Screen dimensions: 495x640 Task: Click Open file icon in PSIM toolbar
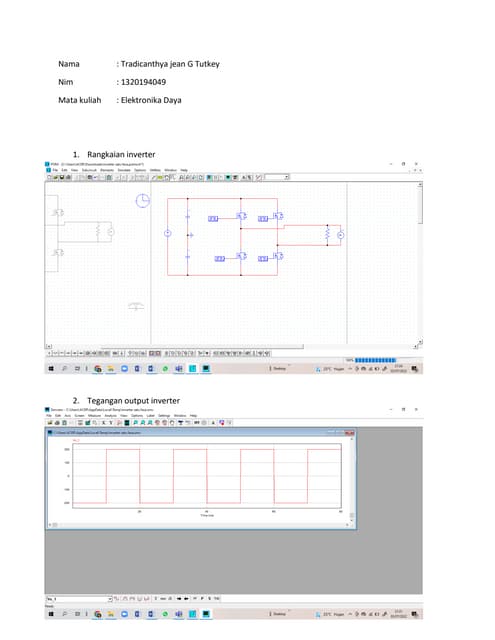click(55, 178)
